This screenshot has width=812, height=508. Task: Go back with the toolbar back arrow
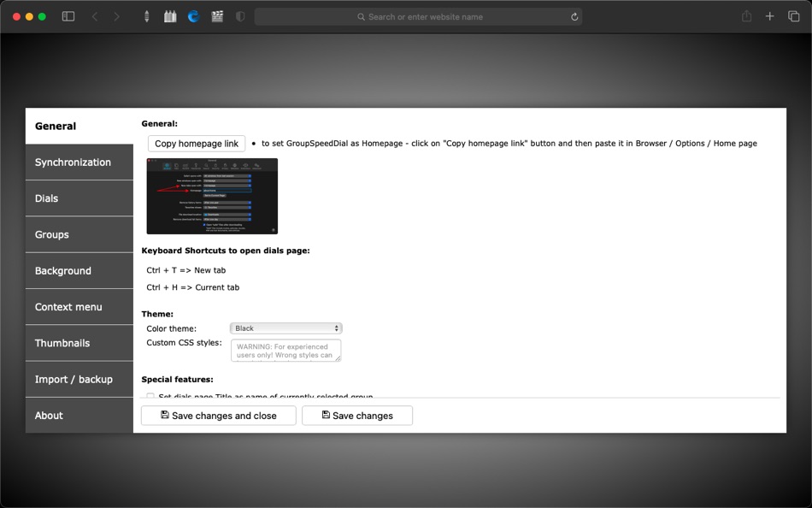[x=95, y=16]
